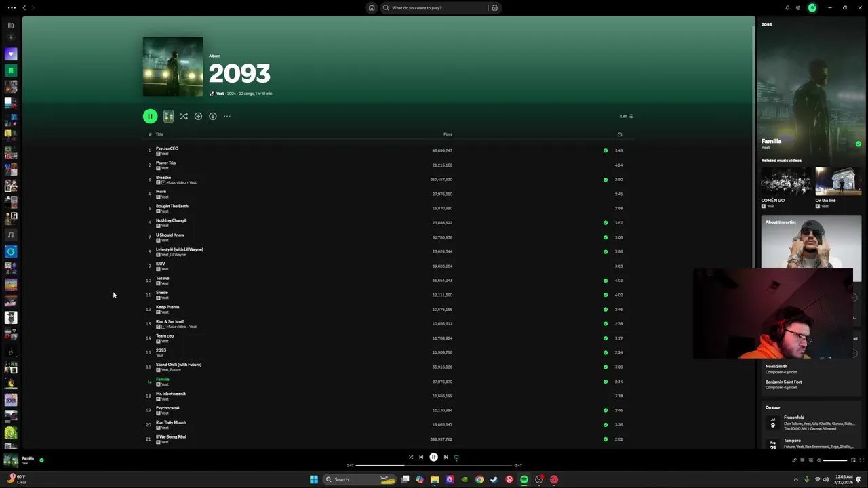Skip to the next track
The width and height of the screenshot is (868, 488).
click(x=446, y=457)
